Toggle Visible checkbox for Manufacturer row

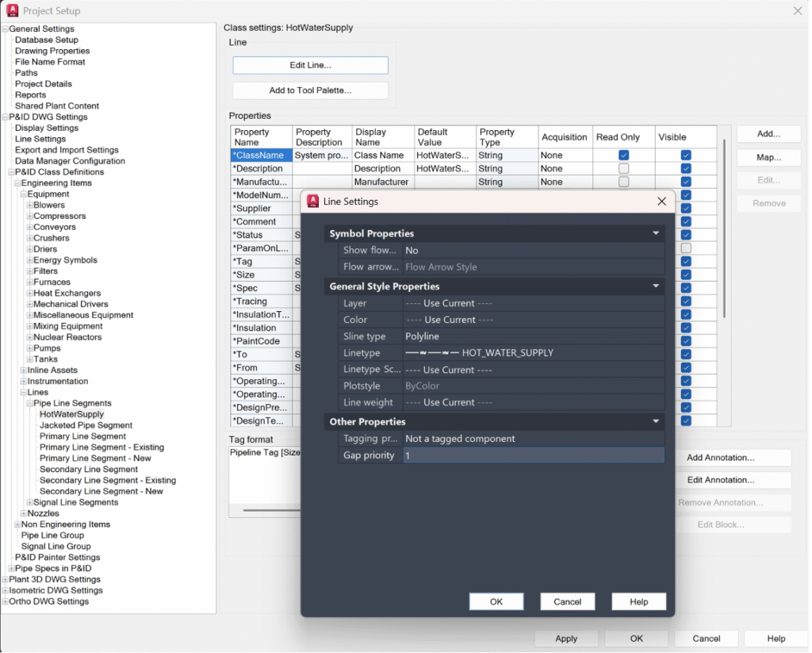[x=686, y=182]
